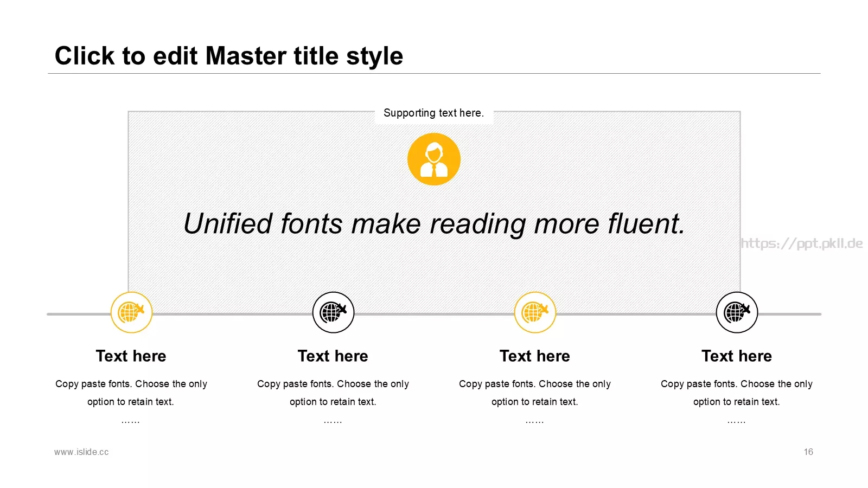Click the 'Supporting text here.' label

coord(433,113)
